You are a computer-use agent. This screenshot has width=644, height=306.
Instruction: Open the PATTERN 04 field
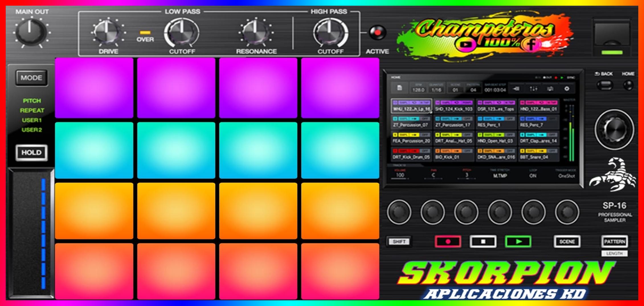tap(473, 88)
